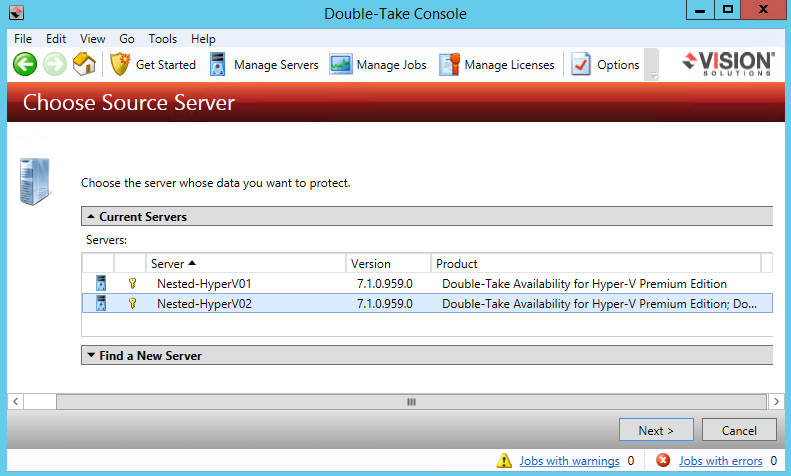The height and width of the screenshot is (476, 791).
Task: Click the horizontal scrollbar thumb
Action: click(411, 402)
